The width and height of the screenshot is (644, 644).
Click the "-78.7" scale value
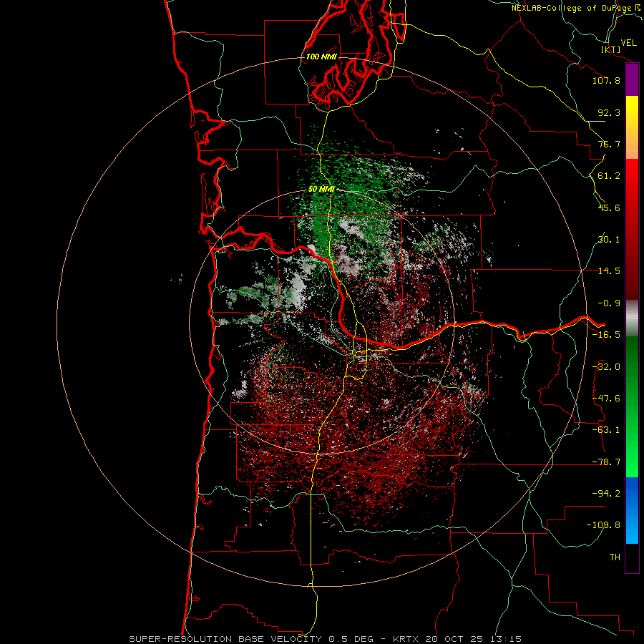(606, 462)
